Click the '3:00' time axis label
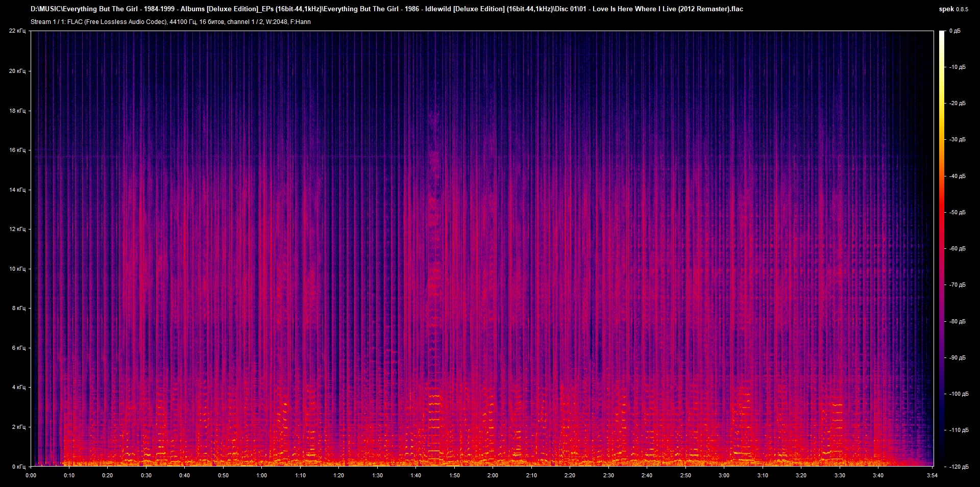 [724, 475]
